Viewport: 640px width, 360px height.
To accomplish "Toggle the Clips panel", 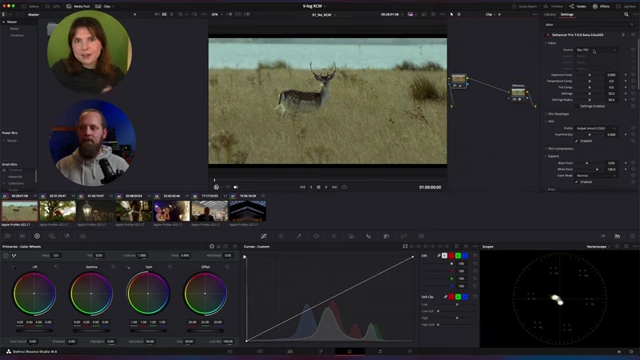I will [104, 6].
